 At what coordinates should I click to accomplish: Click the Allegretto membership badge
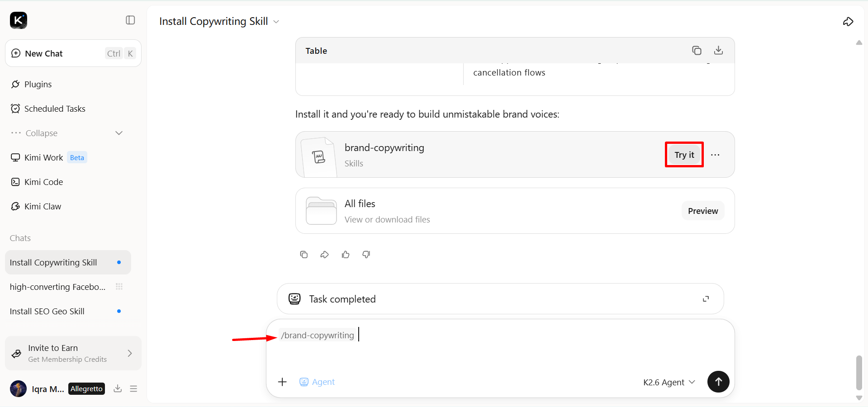[x=86, y=388]
